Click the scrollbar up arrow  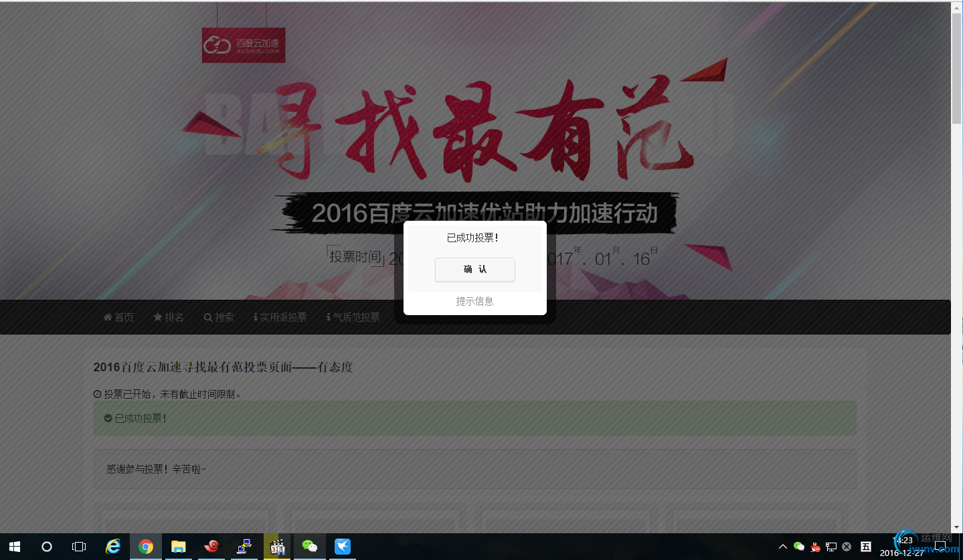(x=956, y=7)
